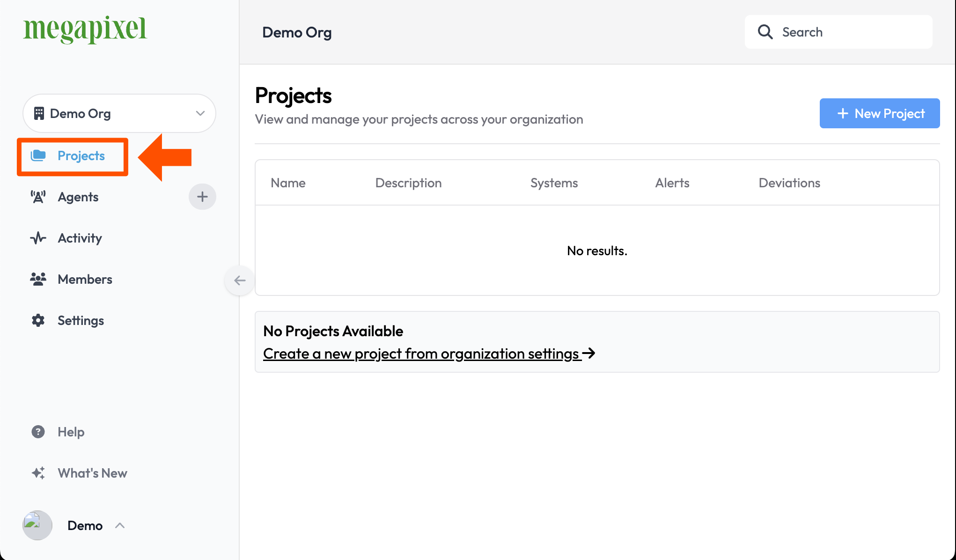Collapse the left sidebar panel
956x560 pixels.
[240, 280]
